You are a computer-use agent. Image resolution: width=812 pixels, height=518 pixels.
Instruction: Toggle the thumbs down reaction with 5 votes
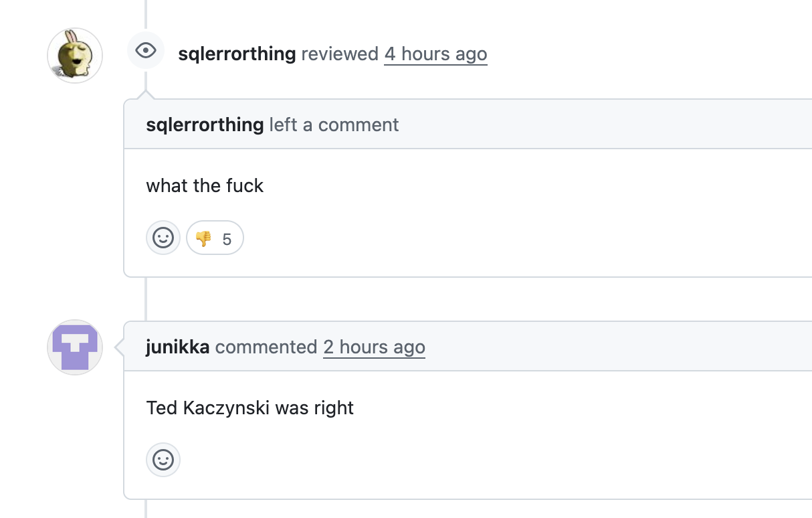point(215,238)
